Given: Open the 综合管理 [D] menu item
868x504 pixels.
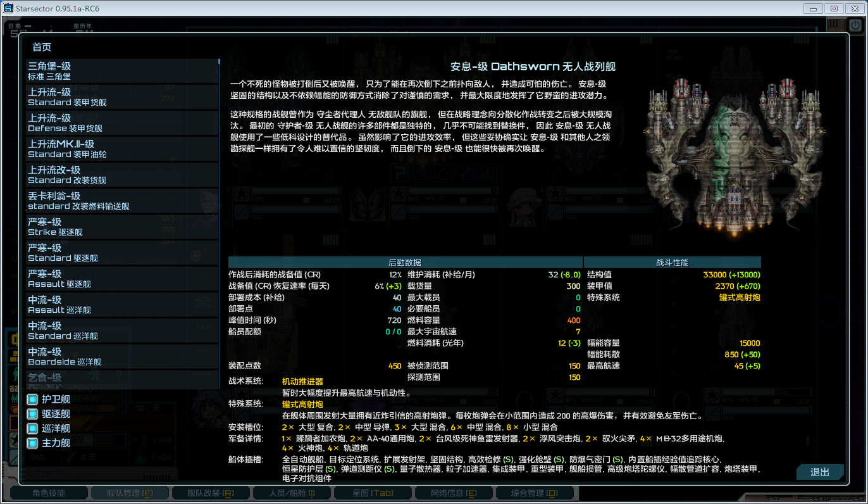Looking at the screenshot, I should pyautogui.click(x=535, y=492).
